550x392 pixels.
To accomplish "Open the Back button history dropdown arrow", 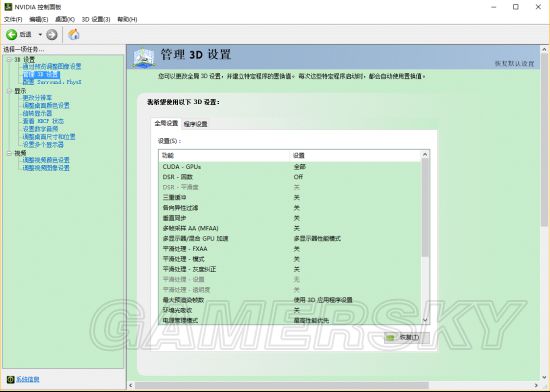I will pos(40,34).
